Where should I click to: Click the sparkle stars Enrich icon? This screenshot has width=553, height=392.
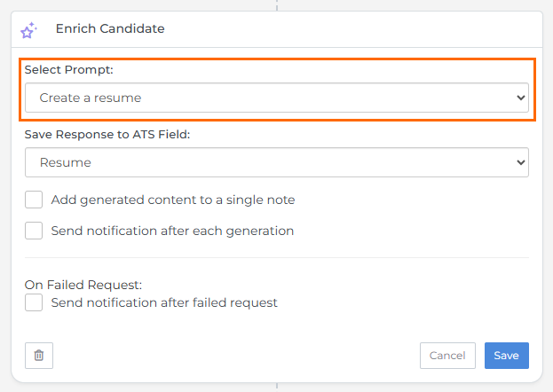click(x=28, y=30)
